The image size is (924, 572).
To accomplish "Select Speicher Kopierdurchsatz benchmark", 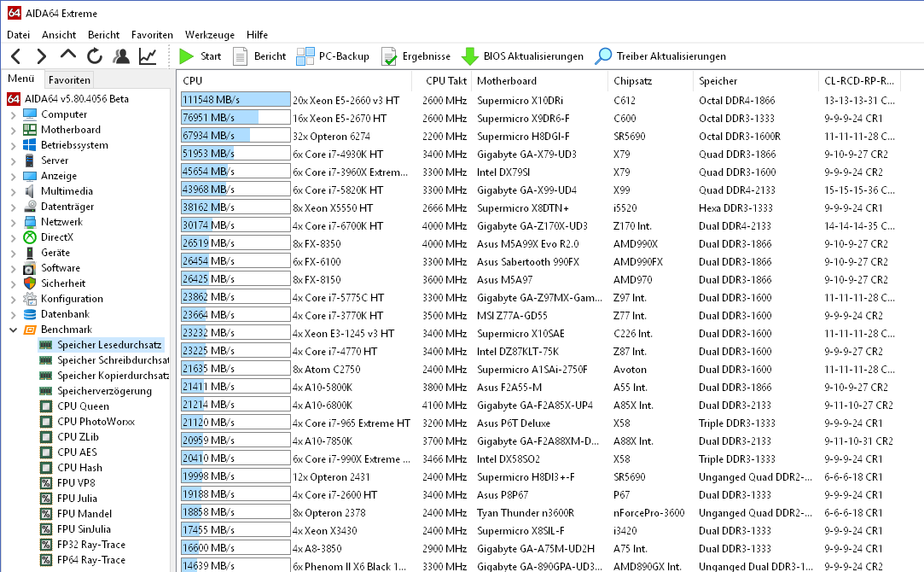I will tap(104, 376).
